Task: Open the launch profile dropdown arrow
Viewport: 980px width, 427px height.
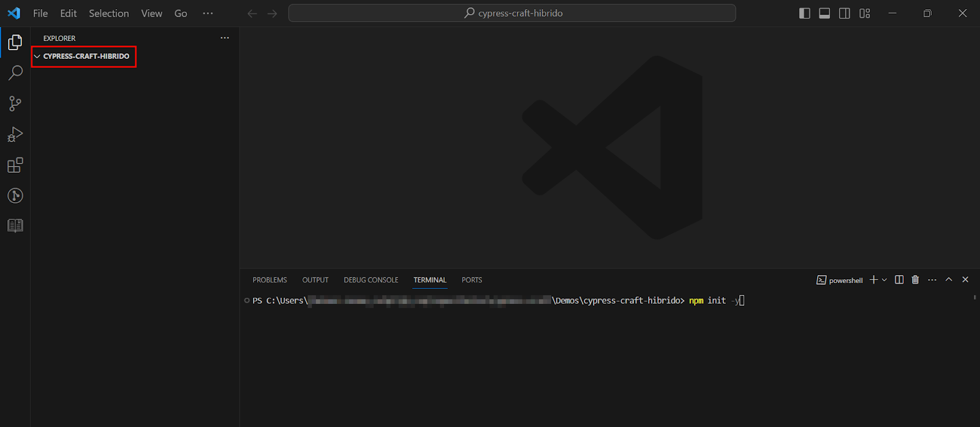Action: (x=884, y=280)
